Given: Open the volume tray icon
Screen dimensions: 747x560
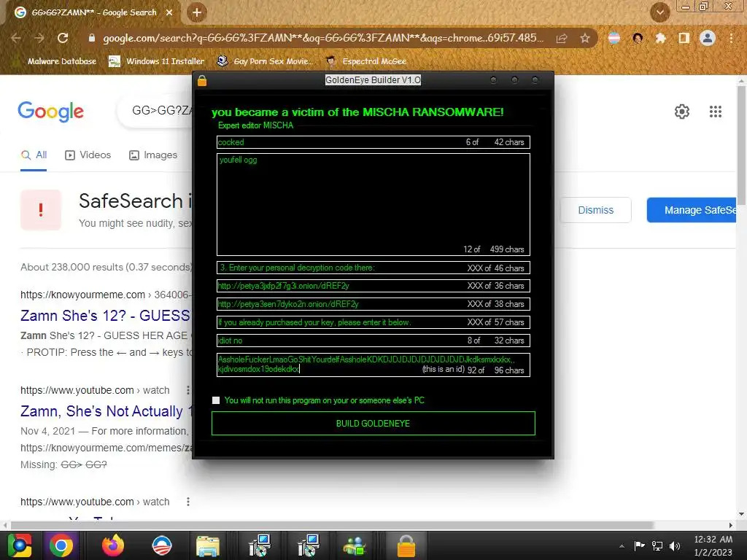Looking at the screenshot, I should [675, 545].
